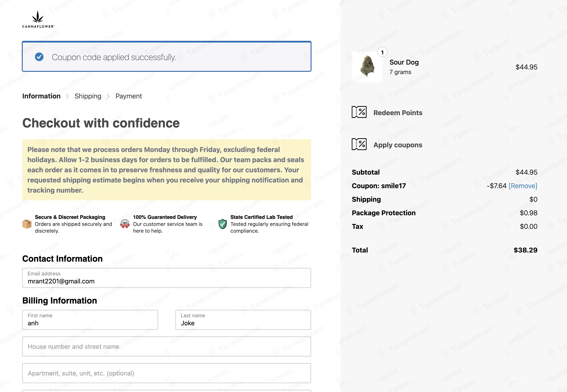Click the Sour Dog product name
Screen dimensions: 567x392
[404, 62]
